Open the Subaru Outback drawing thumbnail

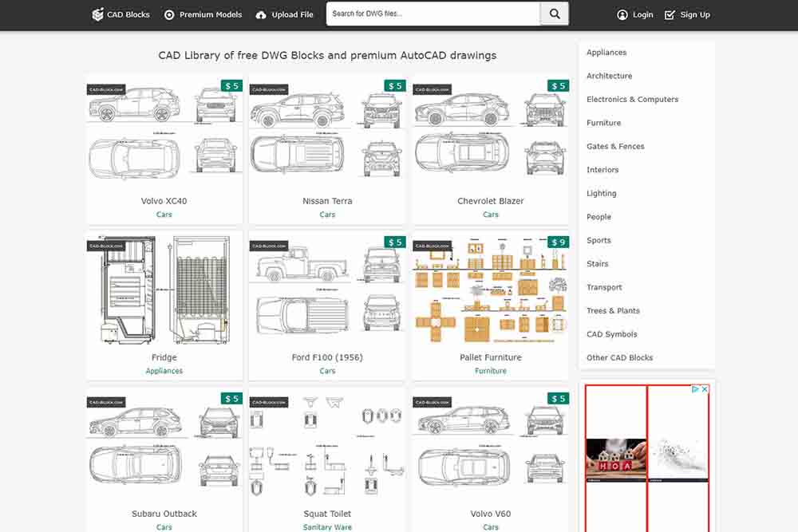pos(164,445)
